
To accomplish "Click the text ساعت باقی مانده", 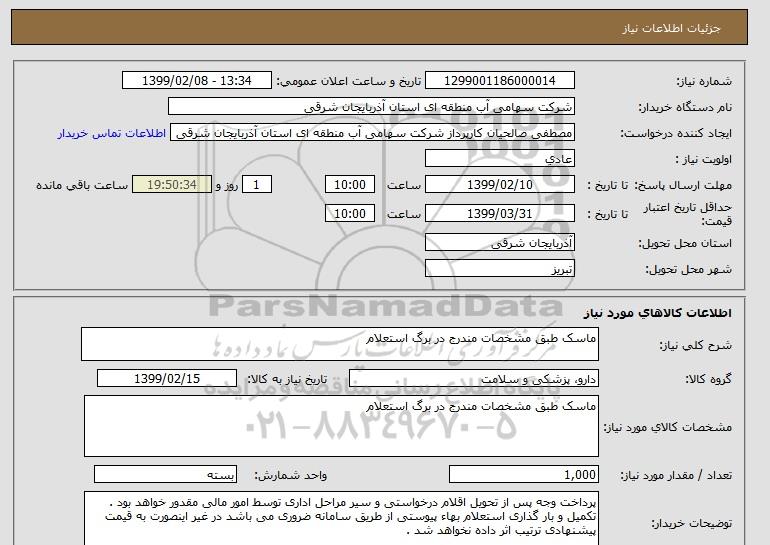I will (82, 185).
